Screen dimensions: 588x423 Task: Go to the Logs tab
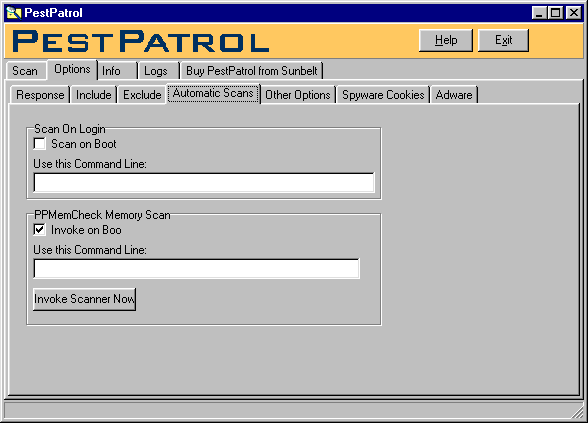(158, 71)
